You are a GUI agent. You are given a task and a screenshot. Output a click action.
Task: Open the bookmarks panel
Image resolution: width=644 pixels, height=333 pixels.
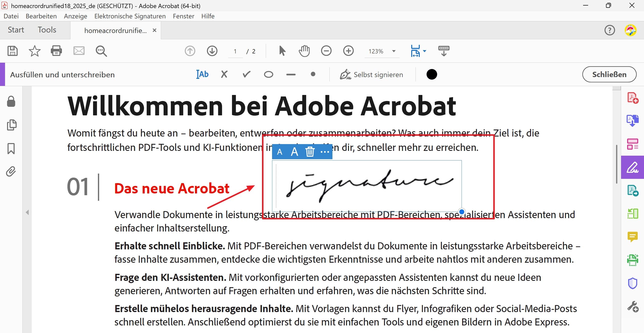tap(11, 149)
